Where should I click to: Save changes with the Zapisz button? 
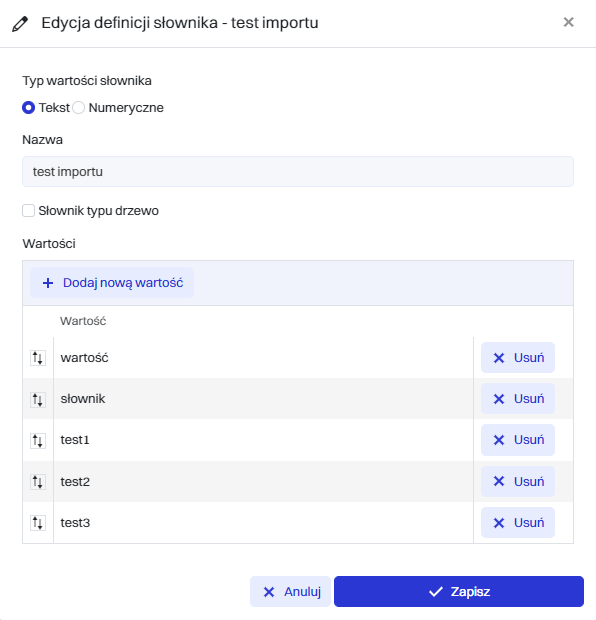click(x=459, y=592)
